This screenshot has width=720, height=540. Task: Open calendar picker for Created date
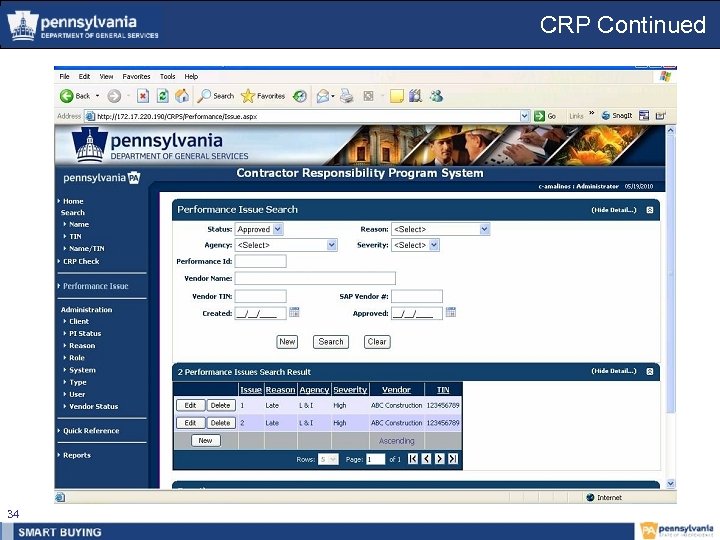pyautogui.click(x=294, y=312)
